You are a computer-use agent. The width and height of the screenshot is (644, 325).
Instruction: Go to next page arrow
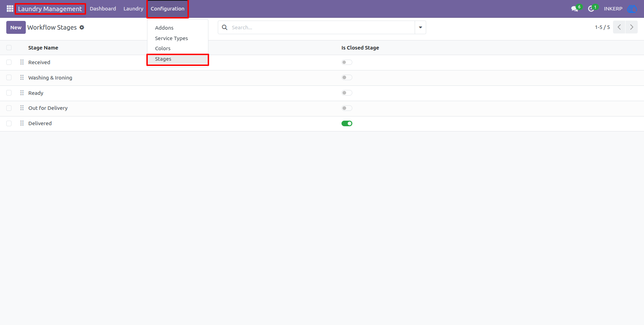631,27
